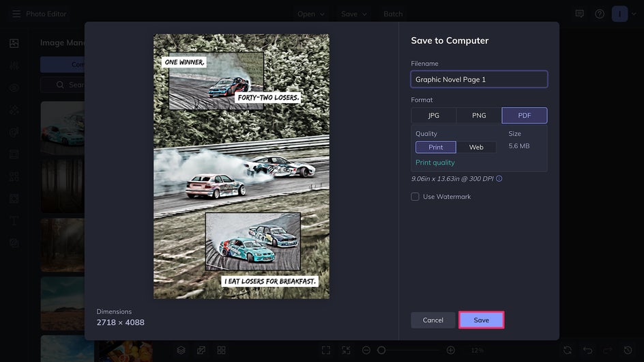Screen dimensions: 644x362
Task: Click the Photo Editor title text
Action: [46, 14]
